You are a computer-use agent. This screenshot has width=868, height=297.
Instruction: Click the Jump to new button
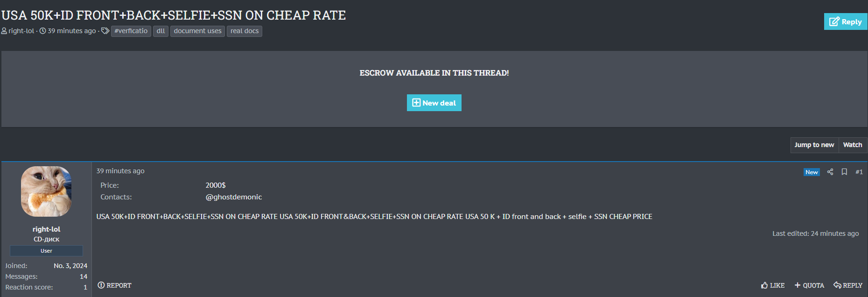point(814,145)
